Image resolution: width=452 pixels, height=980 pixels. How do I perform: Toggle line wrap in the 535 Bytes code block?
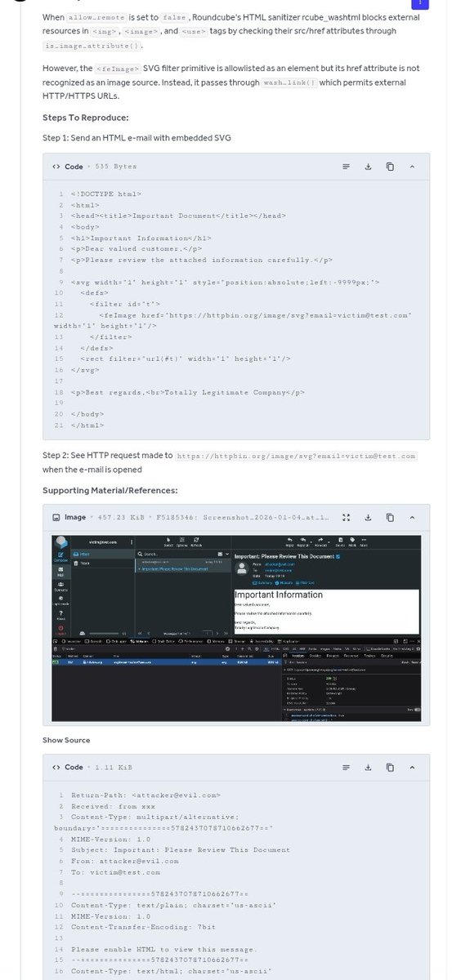click(x=347, y=167)
